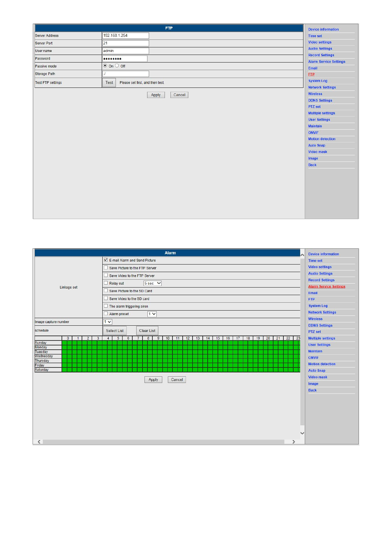Viewport: 392px width, 554px height.
Task: Open Multiple settings in FTP page sidebar
Action: [x=322, y=113]
